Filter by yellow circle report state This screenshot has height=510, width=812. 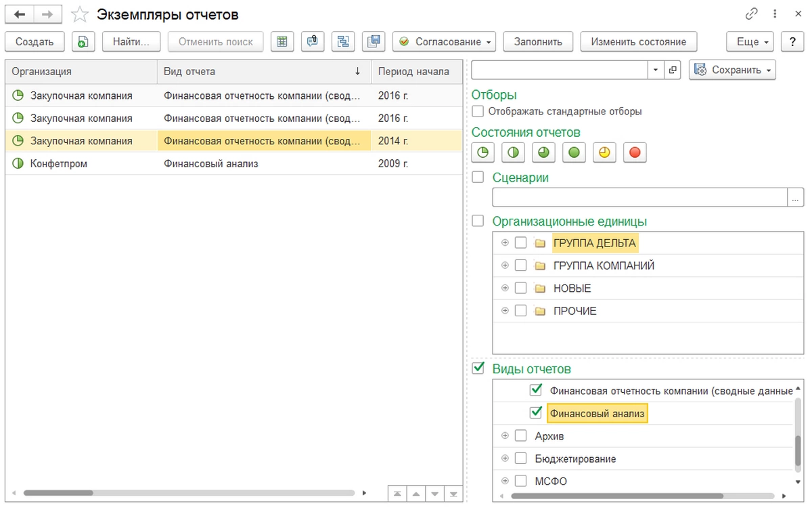point(604,152)
